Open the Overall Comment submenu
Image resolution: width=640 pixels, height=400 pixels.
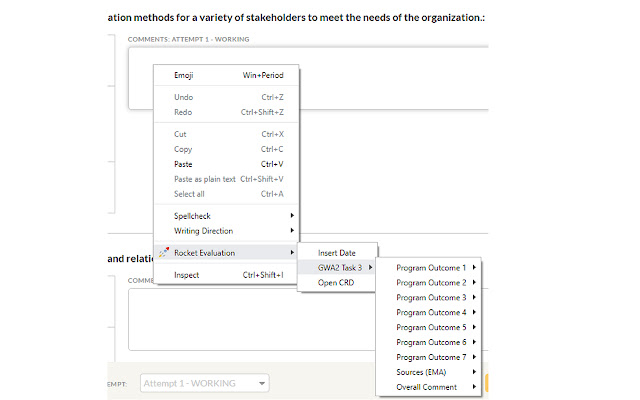pos(429,387)
